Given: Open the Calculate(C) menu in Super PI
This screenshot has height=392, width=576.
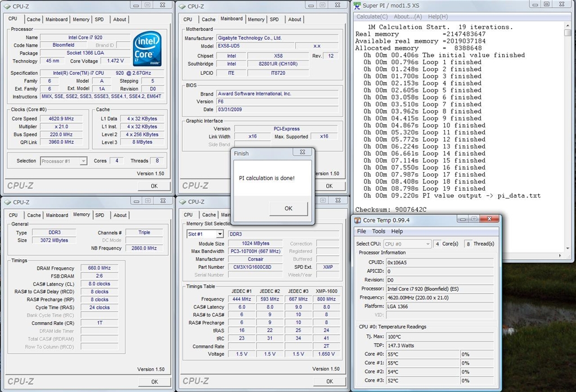Looking at the screenshot, I should tap(372, 16).
